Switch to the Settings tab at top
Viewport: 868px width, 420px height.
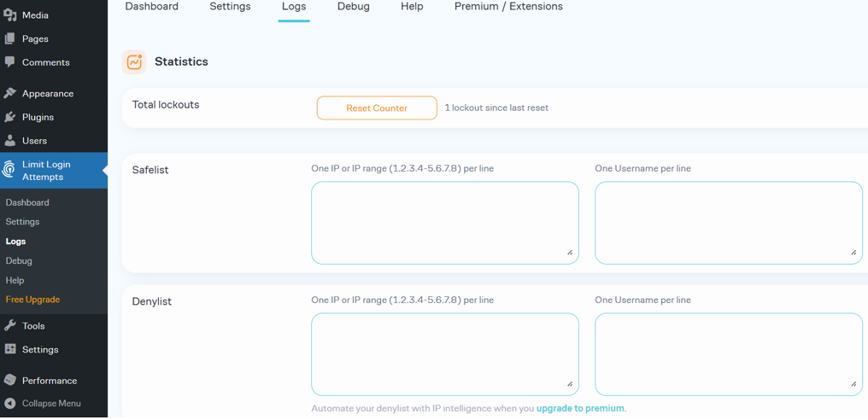click(x=230, y=7)
